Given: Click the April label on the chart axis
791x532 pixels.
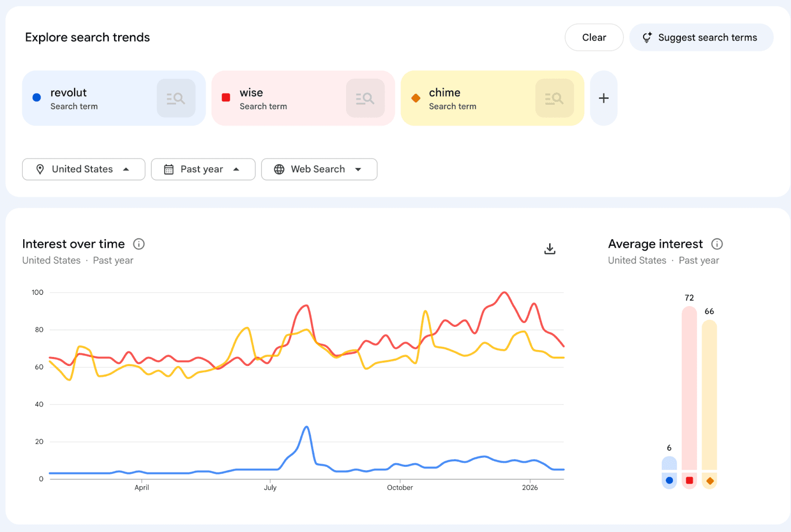Looking at the screenshot, I should click(x=142, y=488).
